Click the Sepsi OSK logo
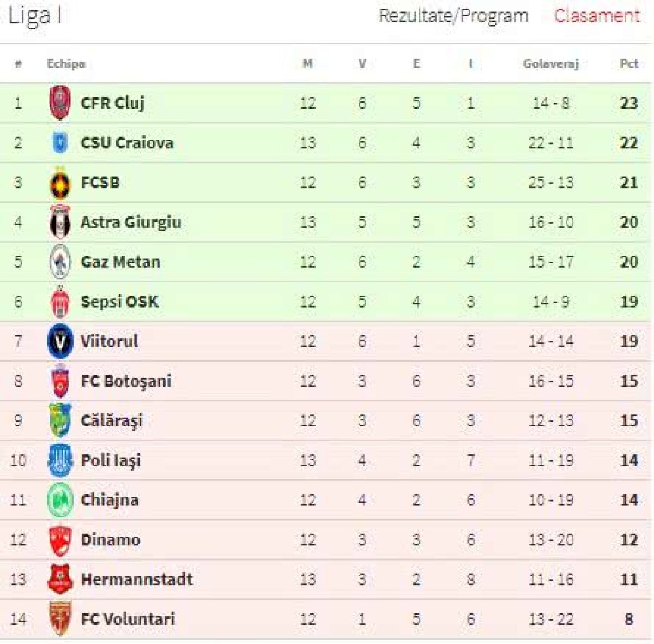 [60, 302]
